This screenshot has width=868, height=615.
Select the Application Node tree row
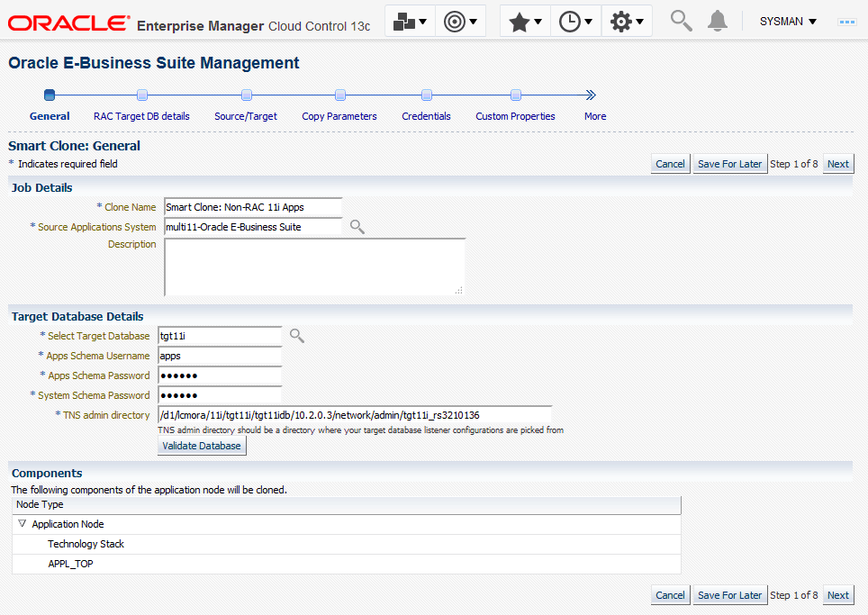click(347, 524)
